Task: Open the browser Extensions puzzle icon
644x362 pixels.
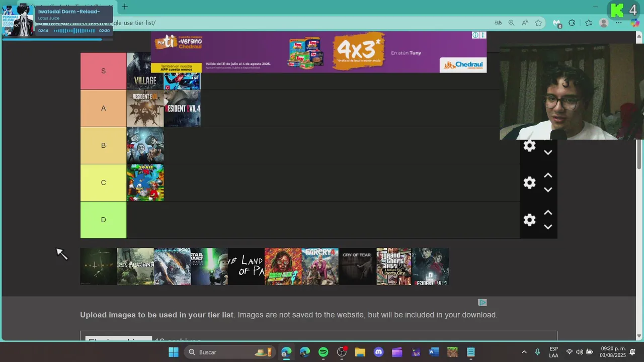Action: (572, 23)
